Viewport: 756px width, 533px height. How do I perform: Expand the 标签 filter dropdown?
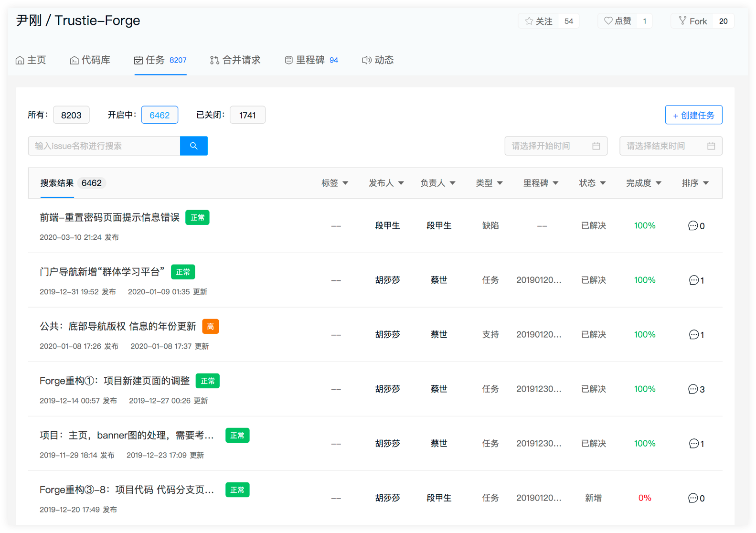(334, 183)
